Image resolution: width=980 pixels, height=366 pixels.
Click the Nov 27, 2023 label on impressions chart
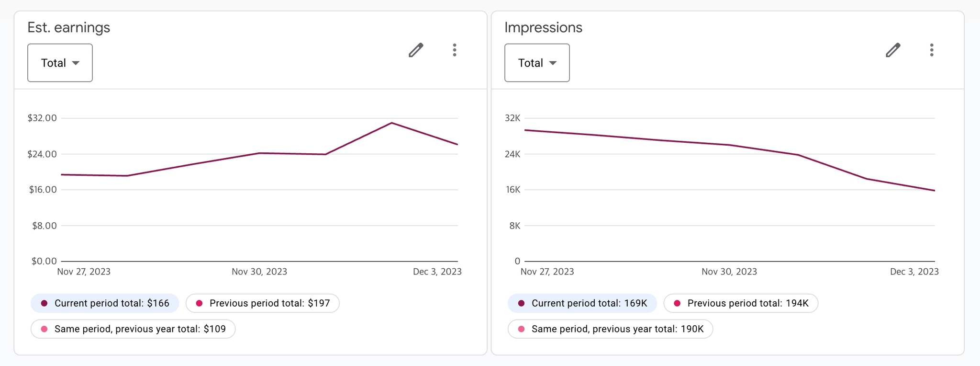point(547,272)
